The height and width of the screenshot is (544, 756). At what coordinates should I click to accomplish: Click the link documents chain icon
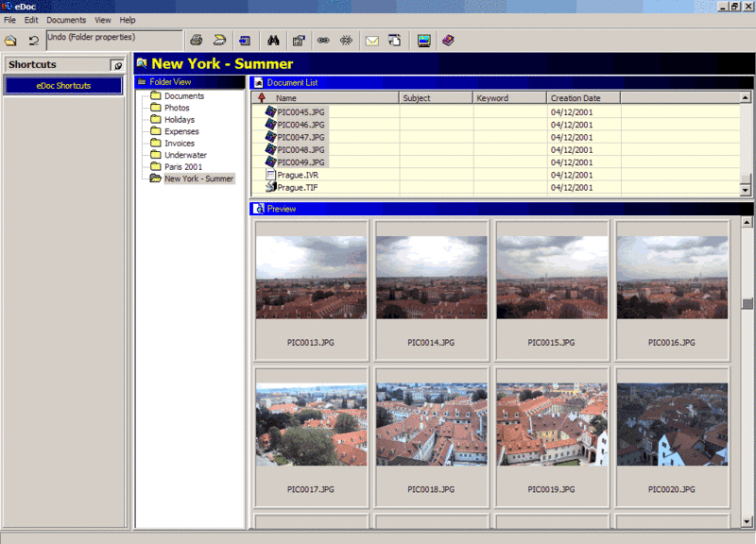click(323, 41)
